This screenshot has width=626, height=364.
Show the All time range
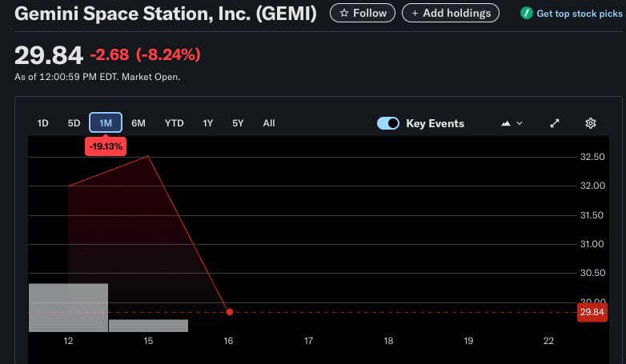[x=269, y=123]
